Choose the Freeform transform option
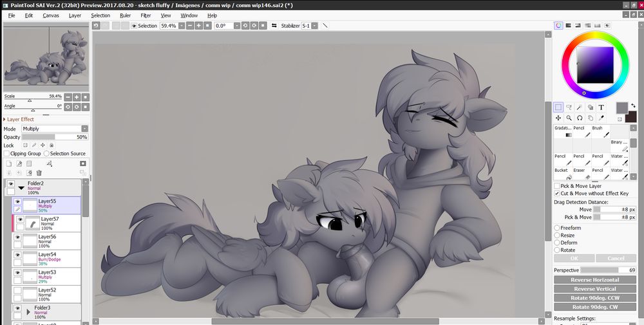The width and height of the screenshot is (644, 325). point(557,228)
